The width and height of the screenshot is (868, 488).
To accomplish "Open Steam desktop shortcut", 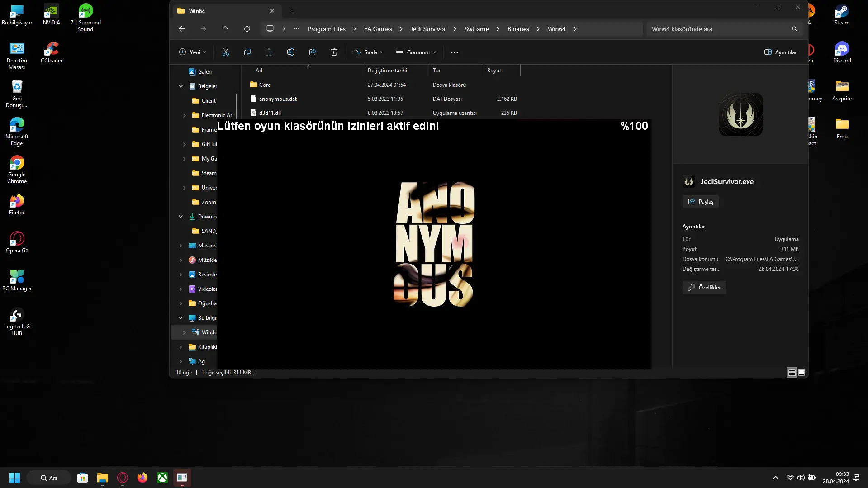I will 842,14.
